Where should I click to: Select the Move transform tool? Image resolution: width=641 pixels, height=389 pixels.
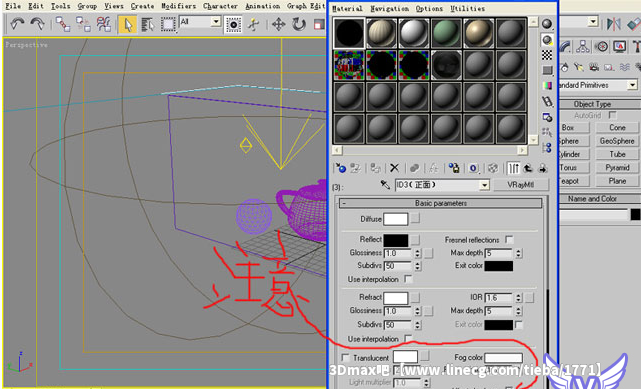[x=278, y=25]
